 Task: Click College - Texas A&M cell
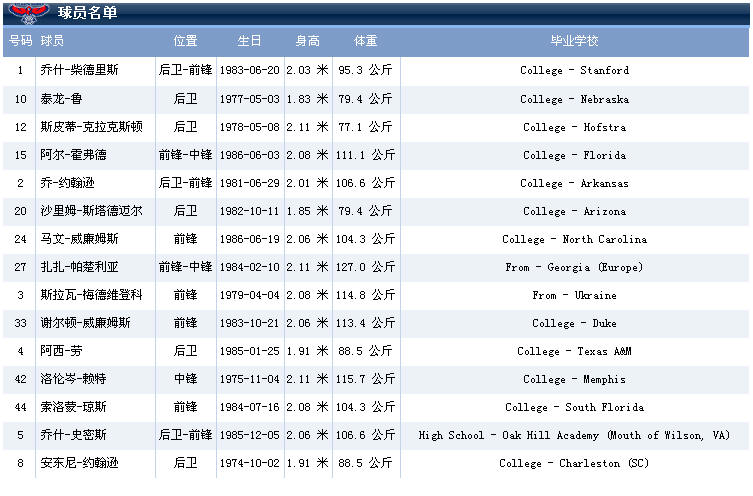coord(574,351)
